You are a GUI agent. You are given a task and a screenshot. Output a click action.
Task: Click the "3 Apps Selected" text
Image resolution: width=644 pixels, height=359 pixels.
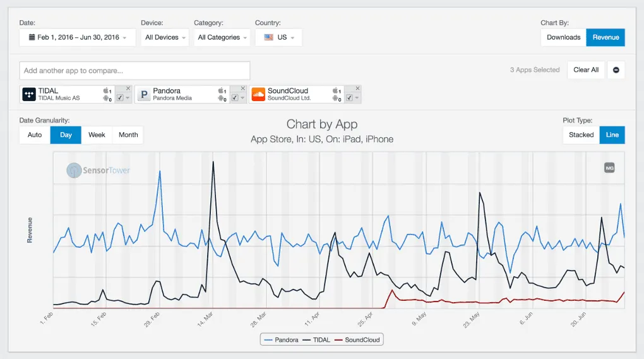tap(535, 70)
